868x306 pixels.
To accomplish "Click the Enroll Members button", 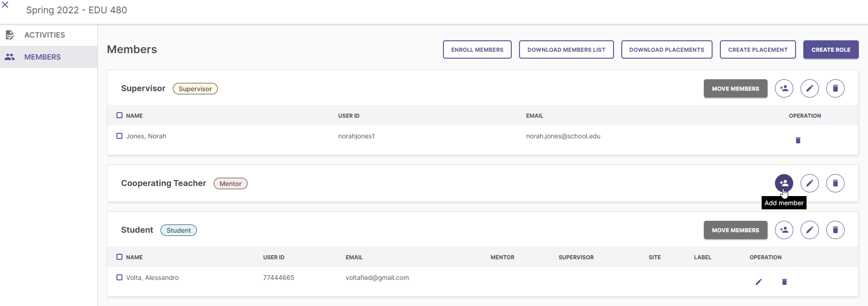I will coord(477,49).
